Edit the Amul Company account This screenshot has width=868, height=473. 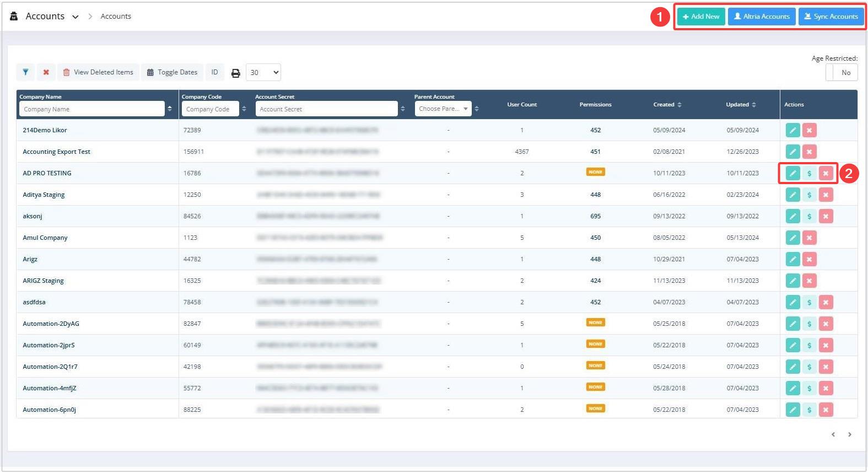(x=792, y=238)
